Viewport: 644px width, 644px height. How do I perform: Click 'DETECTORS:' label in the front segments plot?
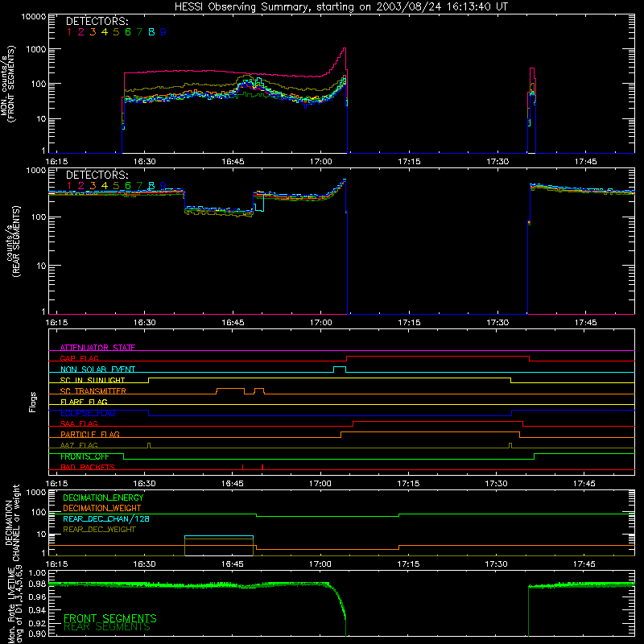(x=97, y=22)
